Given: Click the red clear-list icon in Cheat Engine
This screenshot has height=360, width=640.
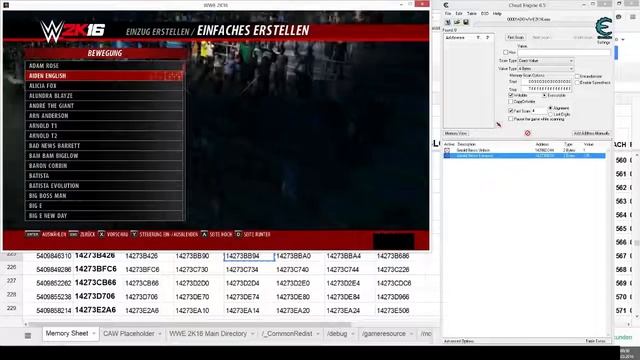Looking at the screenshot, I should 527,133.
